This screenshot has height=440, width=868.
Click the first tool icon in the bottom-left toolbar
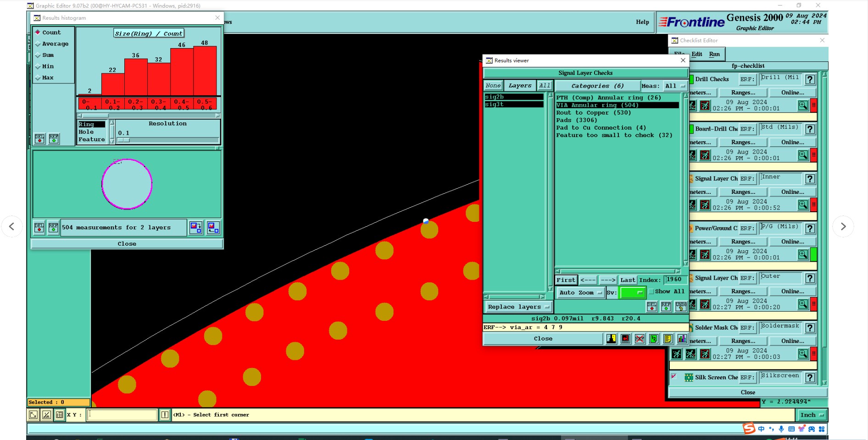click(x=33, y=415)
